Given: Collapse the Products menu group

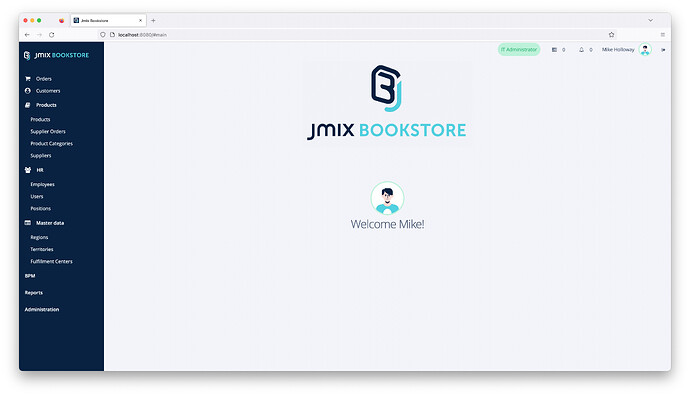Looking at the screenshot, I should (x=46, y=105).
